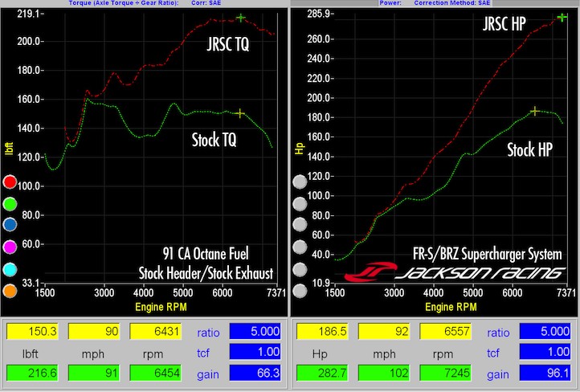Click the yellow 150.3 lbft value field
The height and width of the screenshot is (392, 580).
[x=33, y=331]
